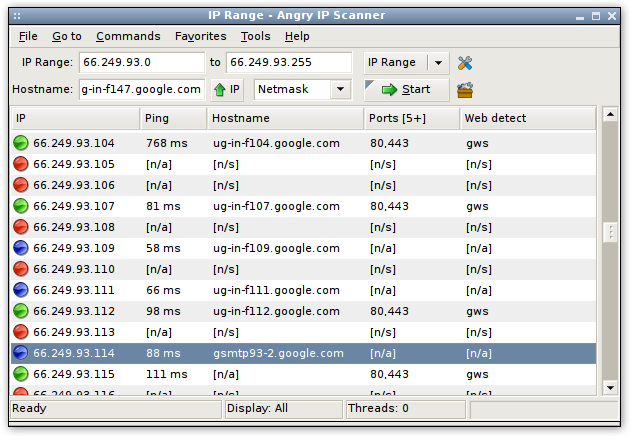Open the IP Range feeder dropdown

[x=438, y=63]
